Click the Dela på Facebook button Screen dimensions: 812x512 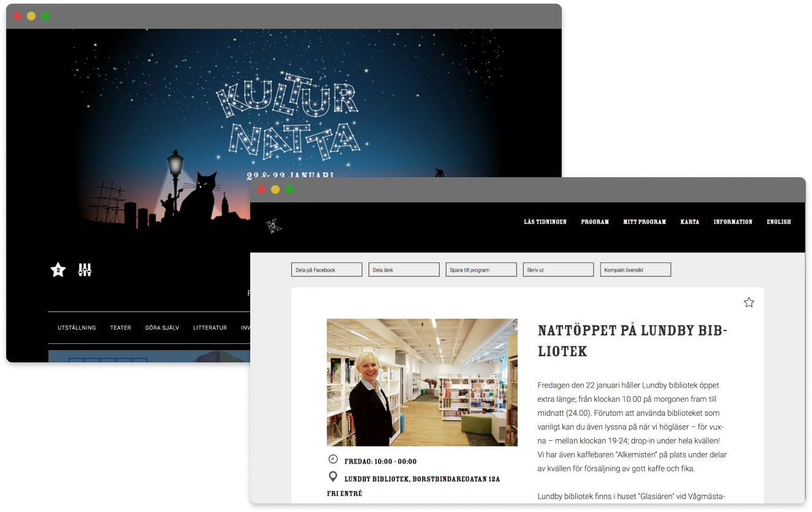[327, 270]
